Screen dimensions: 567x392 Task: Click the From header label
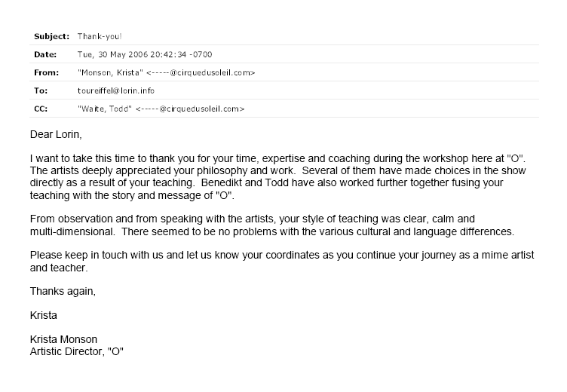click(46, 72)
